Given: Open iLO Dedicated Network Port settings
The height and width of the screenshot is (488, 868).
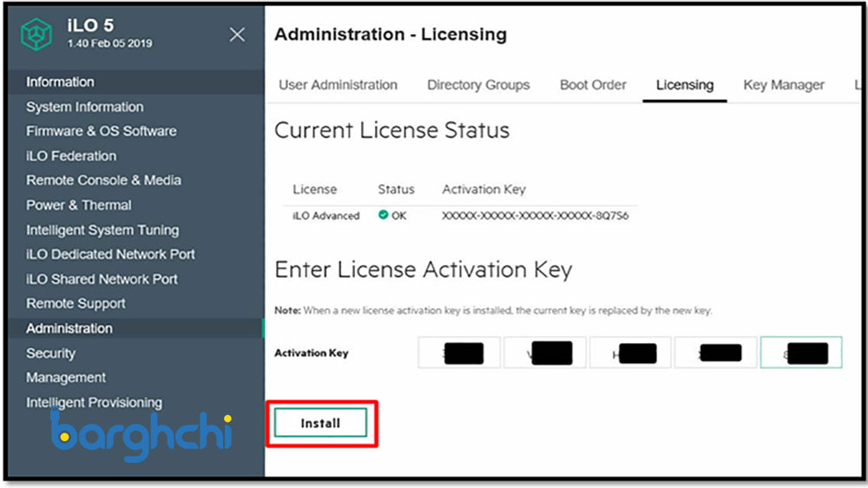Looking at the screenshot, I should (x=110, y=254).
